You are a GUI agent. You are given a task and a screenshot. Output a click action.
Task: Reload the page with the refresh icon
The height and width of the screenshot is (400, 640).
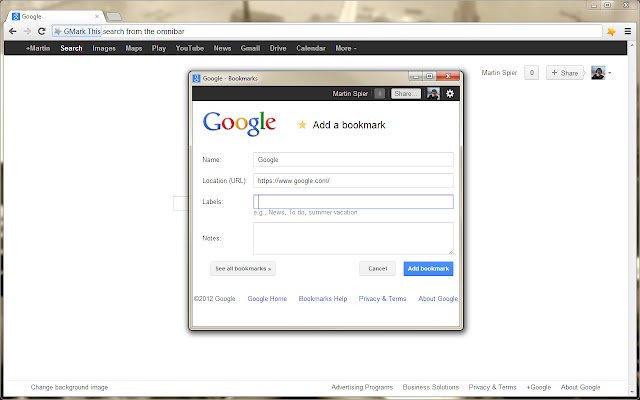click(42, 31)
